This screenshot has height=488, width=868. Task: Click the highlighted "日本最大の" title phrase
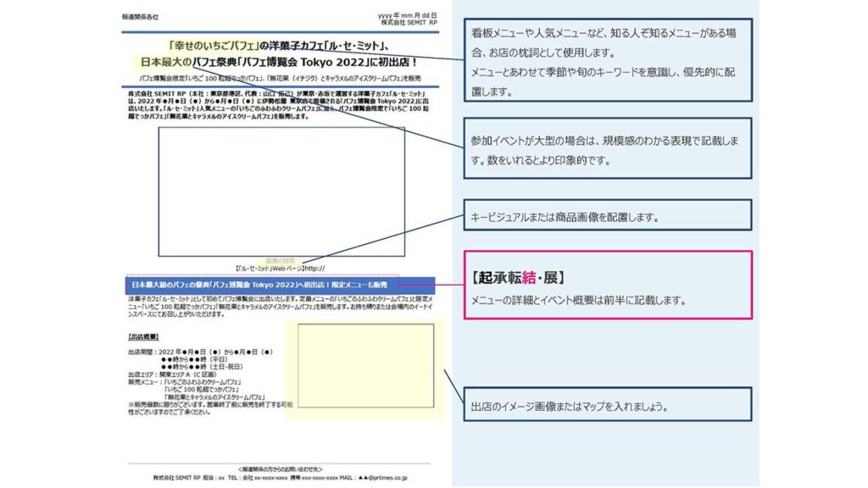[165, 61]
